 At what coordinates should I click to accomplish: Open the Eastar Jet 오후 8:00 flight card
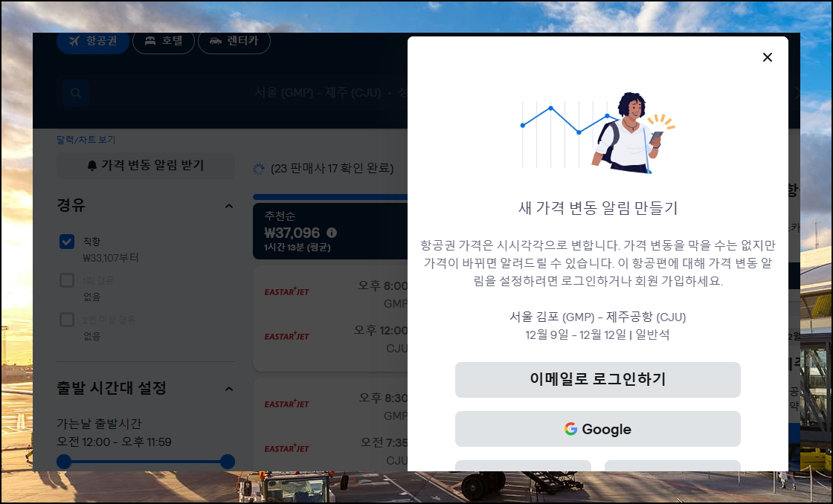pos(330,319)
